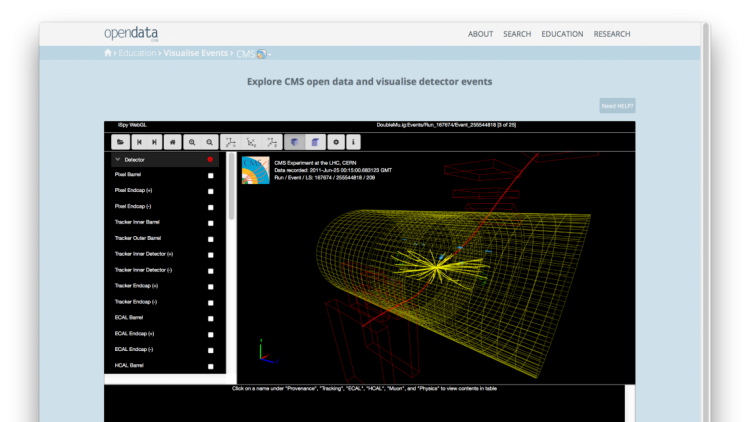Click the opendata site logo
This screenshot has height=422, width=750.
(131, 33)
